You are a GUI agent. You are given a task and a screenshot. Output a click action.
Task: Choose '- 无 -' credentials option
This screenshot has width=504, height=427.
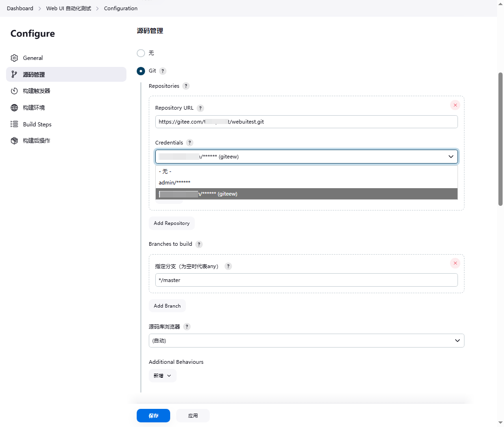click(307, 171)
